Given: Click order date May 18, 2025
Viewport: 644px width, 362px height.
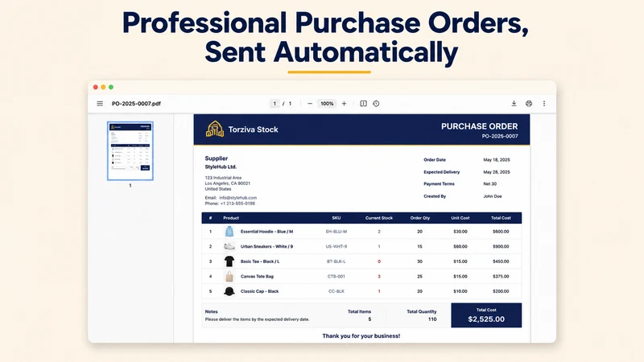Looking at the screenshot, I should 497,159.
